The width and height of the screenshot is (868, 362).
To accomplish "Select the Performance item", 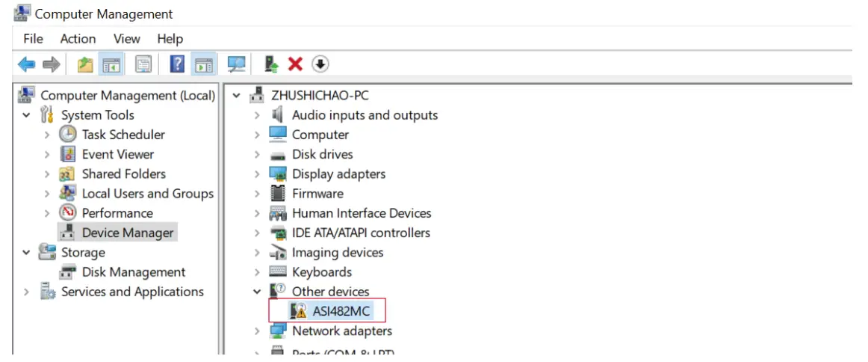I will [x=117, y=213].
